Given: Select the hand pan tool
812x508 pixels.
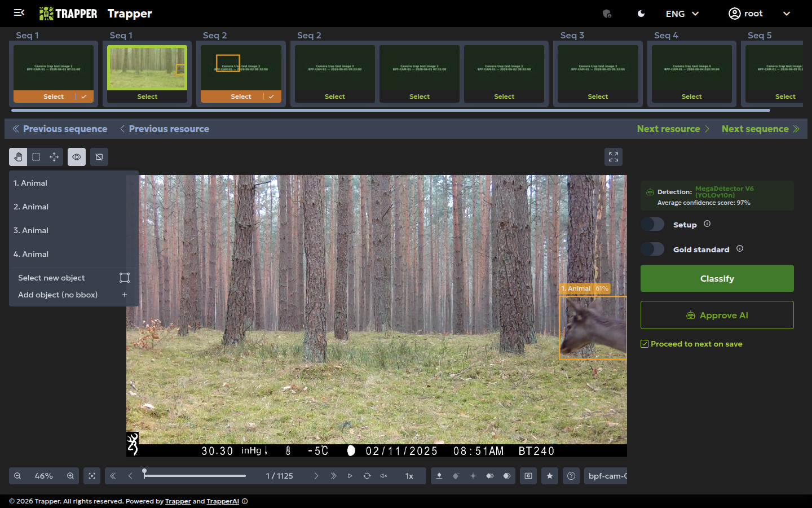Looking at the screenshot, I should tap(18, 157).
